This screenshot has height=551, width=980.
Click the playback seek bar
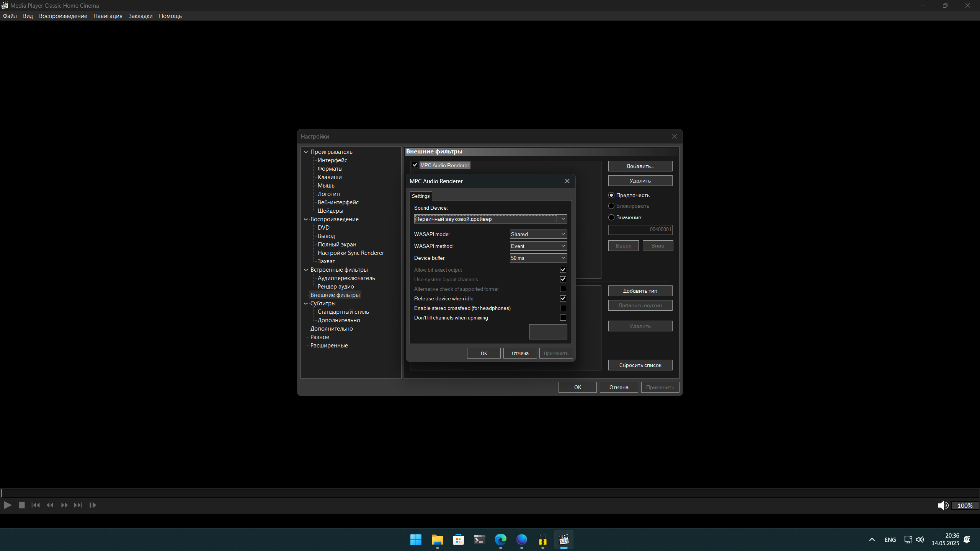490,493
